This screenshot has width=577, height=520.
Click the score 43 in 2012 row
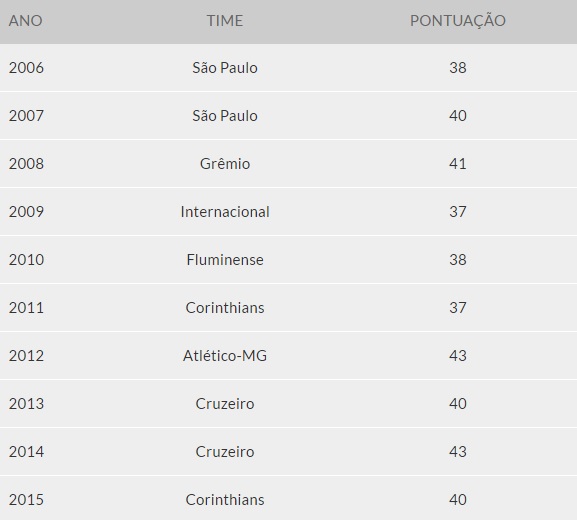point(458,355)
